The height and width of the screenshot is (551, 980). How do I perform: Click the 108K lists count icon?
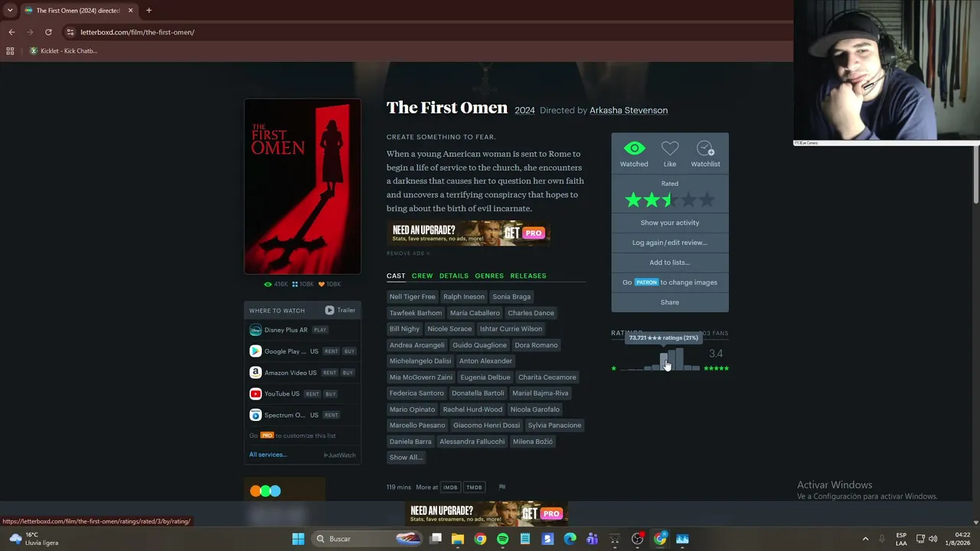[x=295, y=284]
